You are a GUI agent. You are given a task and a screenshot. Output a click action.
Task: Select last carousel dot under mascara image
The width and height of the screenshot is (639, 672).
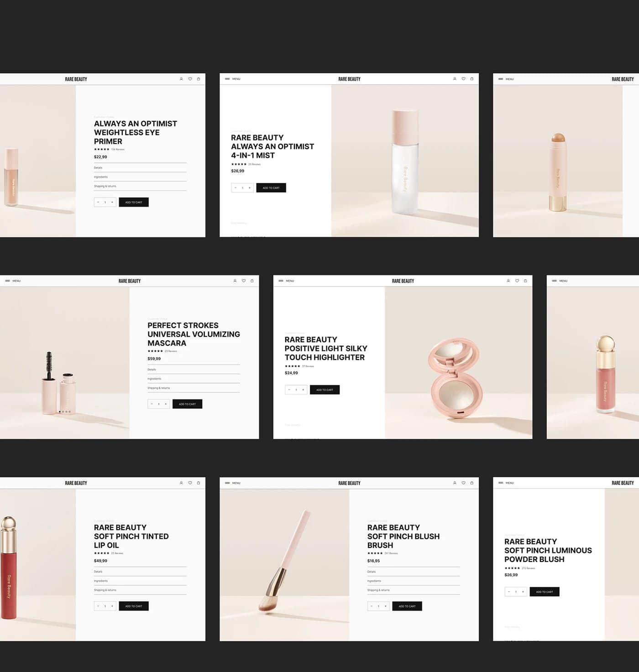click(70, 412)
